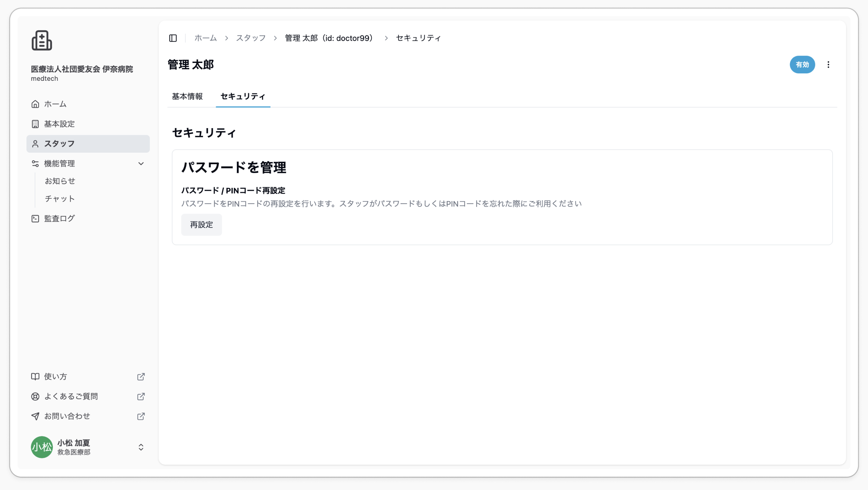Open the 使い方 help link

88,377
